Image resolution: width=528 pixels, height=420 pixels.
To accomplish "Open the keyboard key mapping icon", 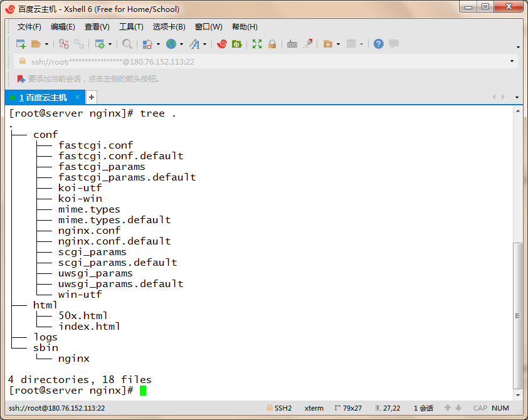I will coord(292,44).
